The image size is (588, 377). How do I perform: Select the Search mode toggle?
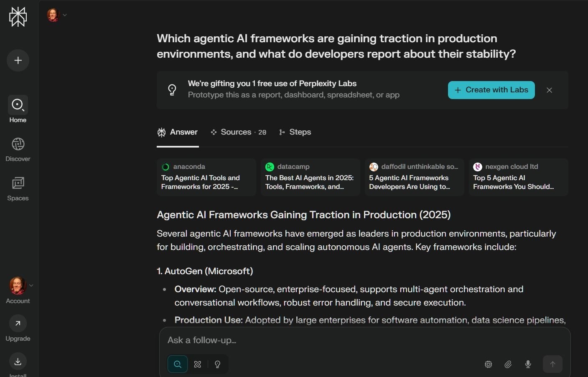click(178, 364)
